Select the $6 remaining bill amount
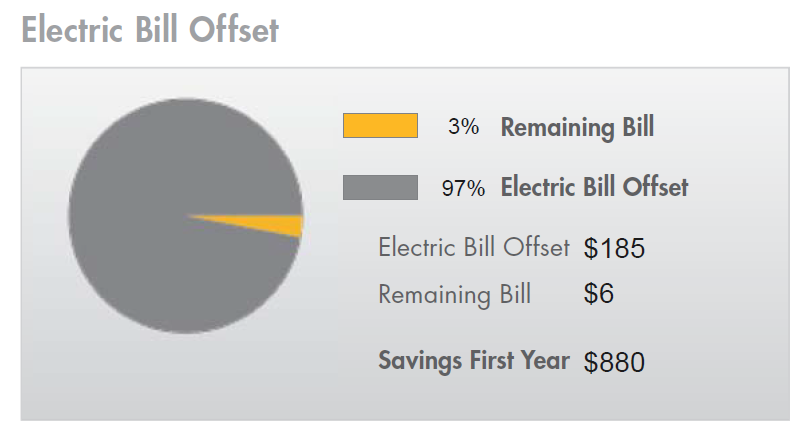Screen dimensions: 803x435 [x=598, y=295]
